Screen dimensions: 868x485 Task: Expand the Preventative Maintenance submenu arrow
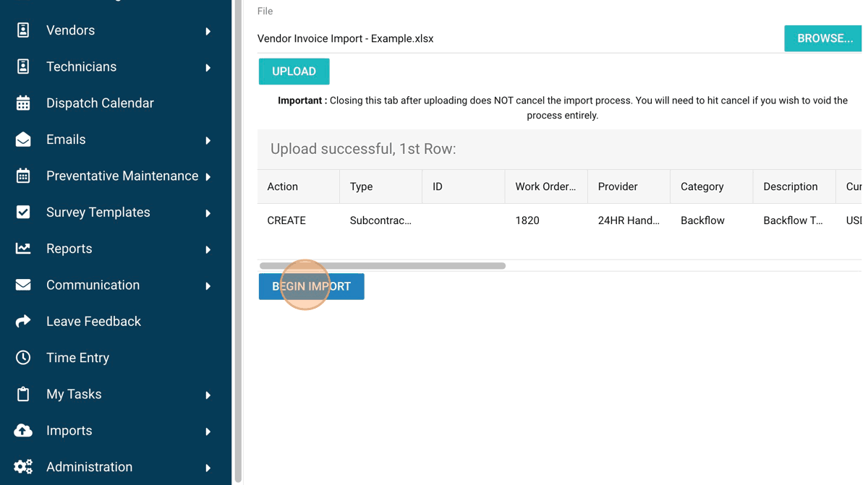click(x=208, y=177)
